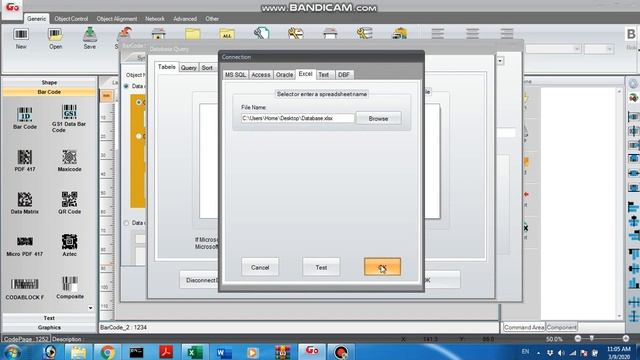Click the Test connection button
This screenshot has height=360, width=640.
[x=321, y=267]
